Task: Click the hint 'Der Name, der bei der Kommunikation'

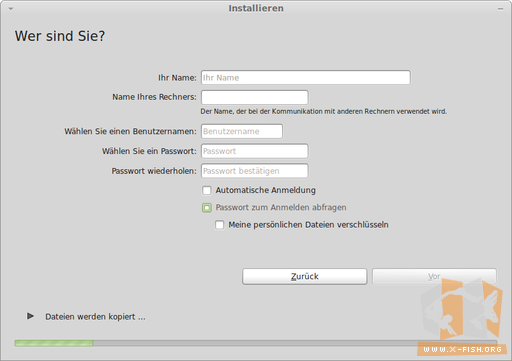Action: 323,111
